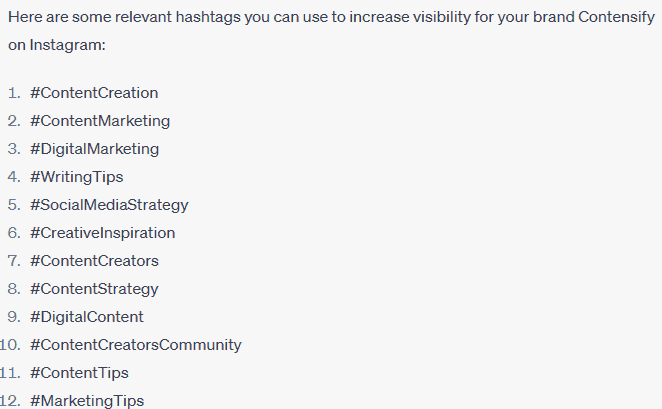Click the list number 10 marker

coord(9,345)
